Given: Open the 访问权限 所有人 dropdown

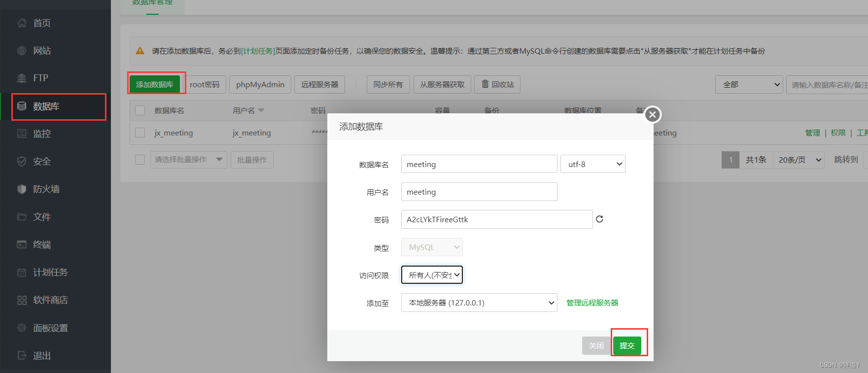Looking at the screenshot, I should [x=432, y=275].
